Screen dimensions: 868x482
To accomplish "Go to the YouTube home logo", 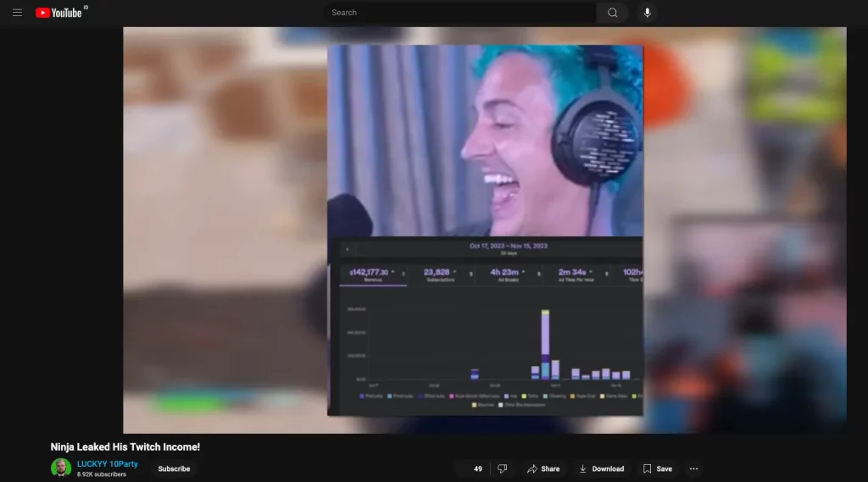I will tap(58, 12).
